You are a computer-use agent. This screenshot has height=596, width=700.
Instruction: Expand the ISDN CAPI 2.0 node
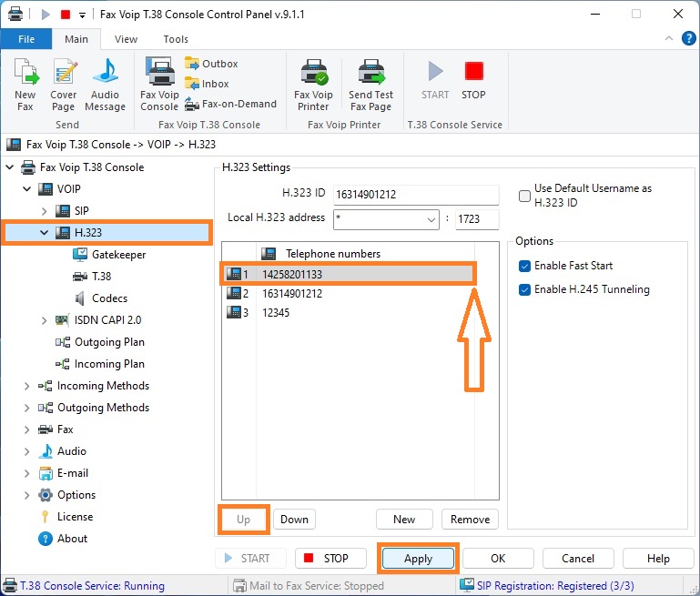coord(44,320)
